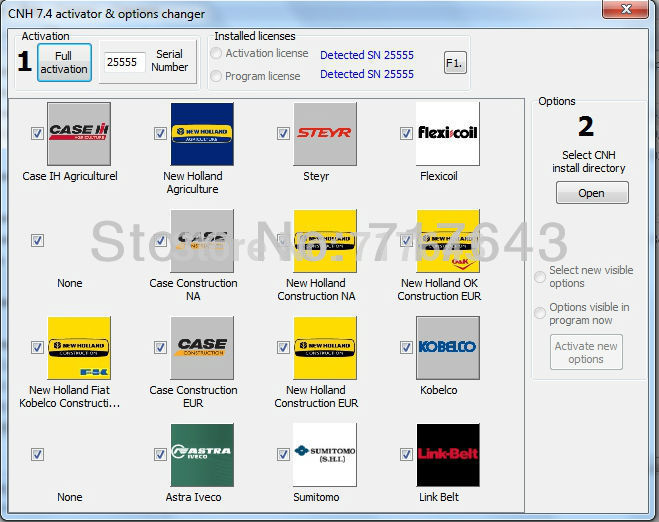
Task: Select the New Holland Agriculture logo
Action: (x=202, y=134)
